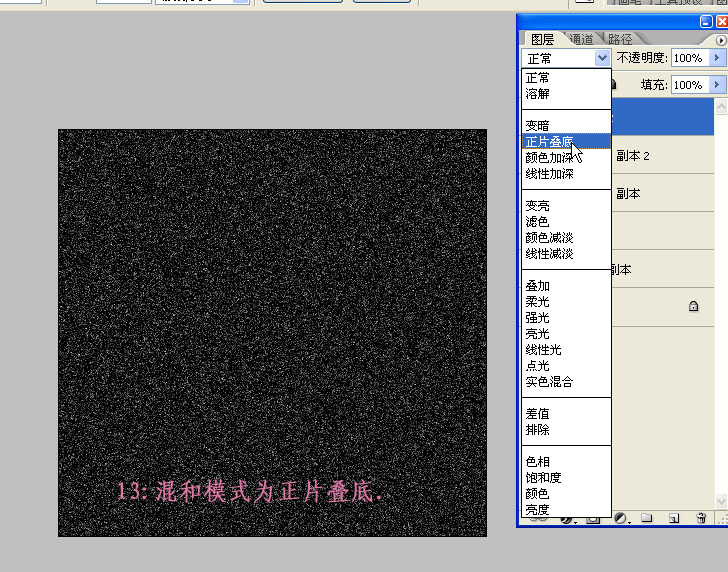Choose 点光 blend mode
728x572 pixels.
[566, 366]
